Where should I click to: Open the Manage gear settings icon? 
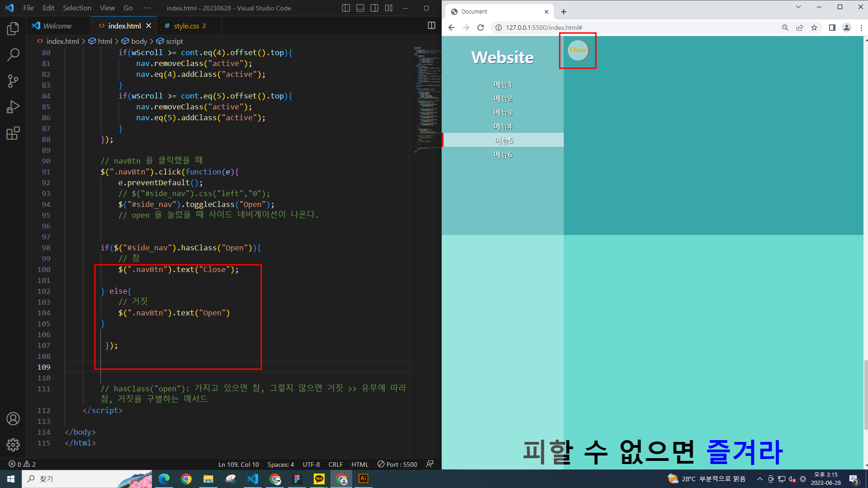point(13,445)
